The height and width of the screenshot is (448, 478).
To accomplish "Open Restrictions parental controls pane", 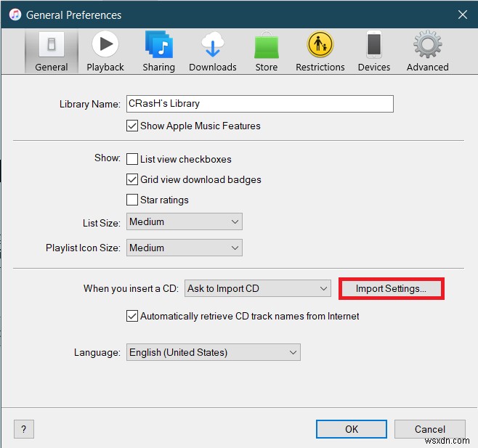I will point(320,52).
